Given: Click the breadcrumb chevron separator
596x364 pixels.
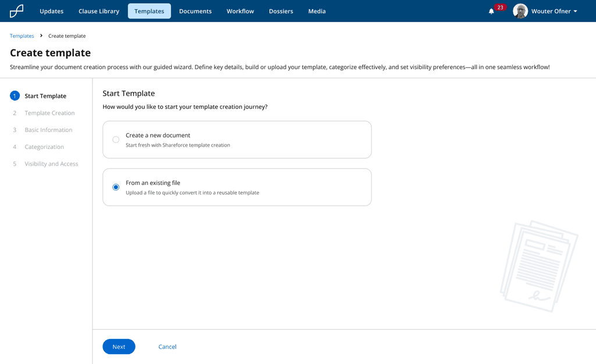Looking at the screenshot, I should pos(41,35).
